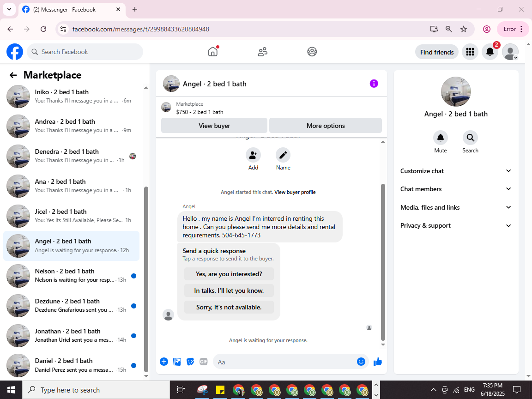Click Angel's large profile photo in the info panel
This screenshot has width=532, height=399.
456,91
